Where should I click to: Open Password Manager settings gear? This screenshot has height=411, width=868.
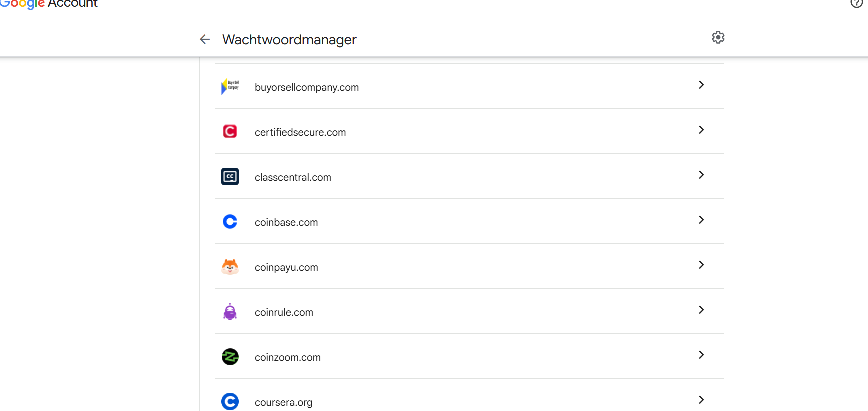[x=718, y=38]
